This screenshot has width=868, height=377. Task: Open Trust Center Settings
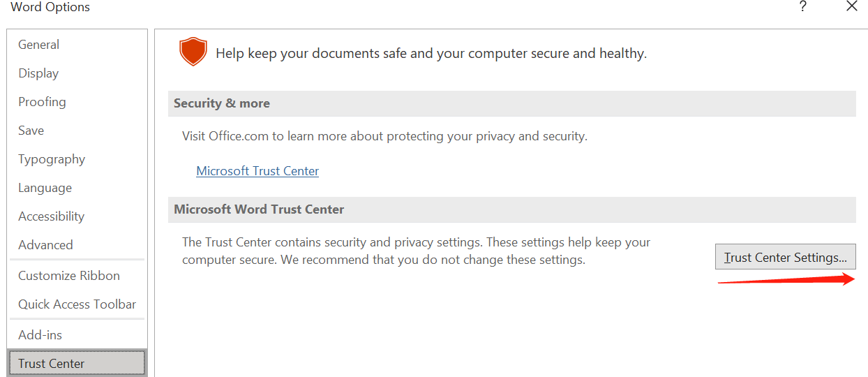point(785,257)
